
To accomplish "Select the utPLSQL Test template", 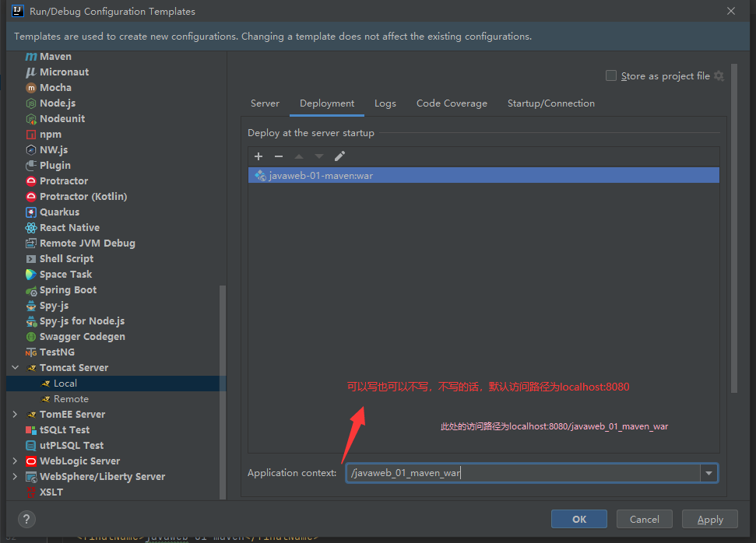I will [x=116, y=446].
